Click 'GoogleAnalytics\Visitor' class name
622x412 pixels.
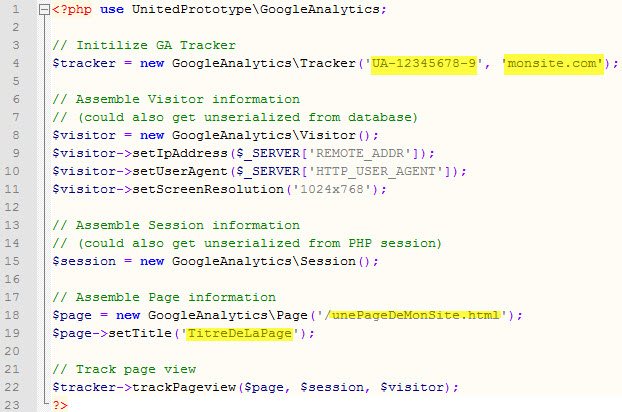pyautogui.click(x=263, y=135)
